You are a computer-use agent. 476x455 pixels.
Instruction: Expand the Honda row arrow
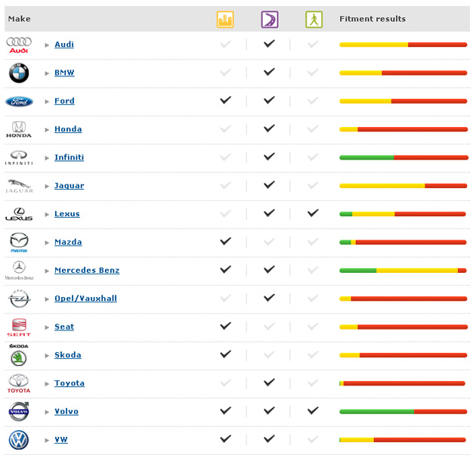point(47,130)
